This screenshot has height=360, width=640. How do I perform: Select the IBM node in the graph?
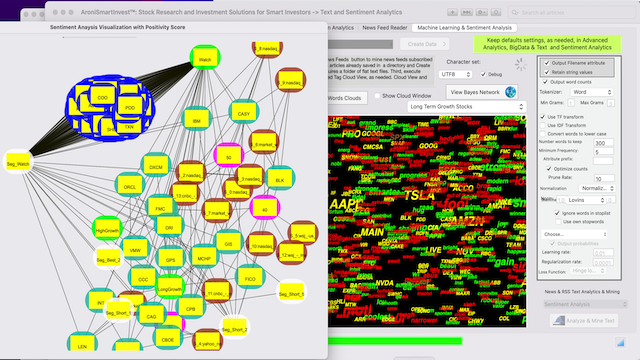[x=196, y=119]
